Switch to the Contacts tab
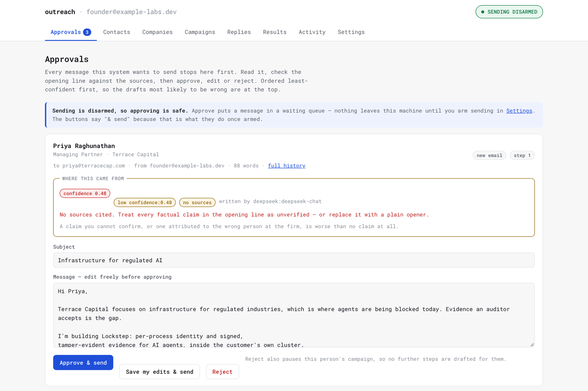 click(x=116, y=32)
